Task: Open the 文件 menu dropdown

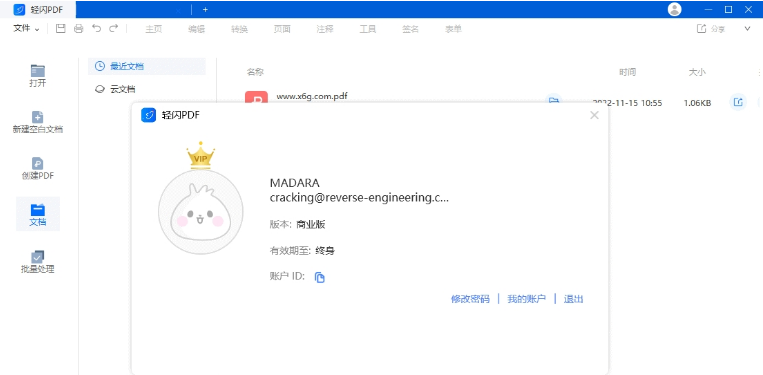Action: point(26,29)
